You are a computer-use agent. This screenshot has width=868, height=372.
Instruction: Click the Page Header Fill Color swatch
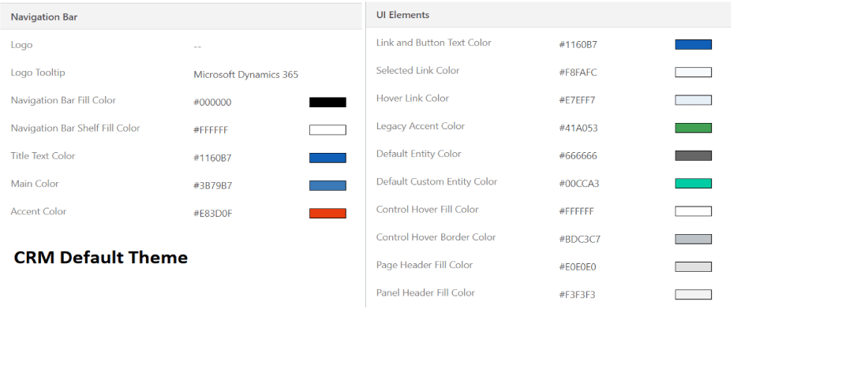[x=693, y=266]
